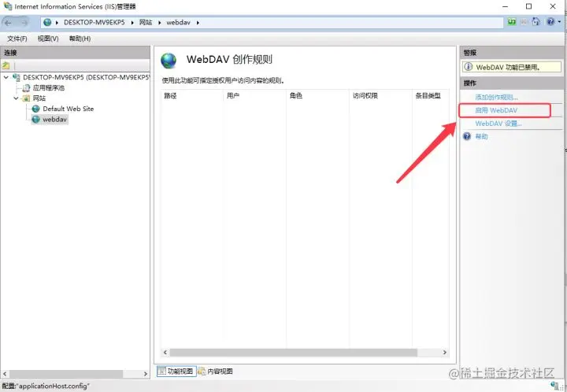Click the connect icon under 连接 panel

pos(6,65)
